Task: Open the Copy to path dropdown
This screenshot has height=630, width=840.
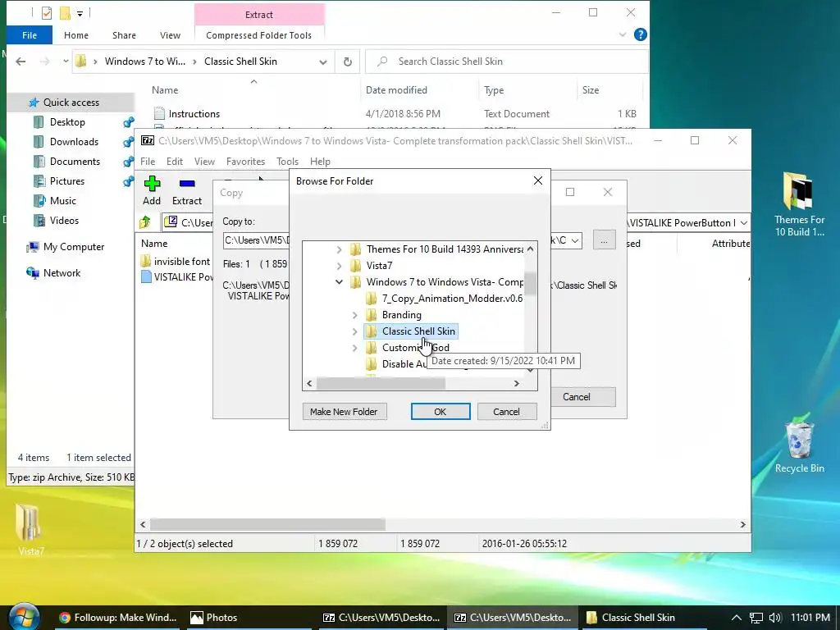Action: (575, 240)
